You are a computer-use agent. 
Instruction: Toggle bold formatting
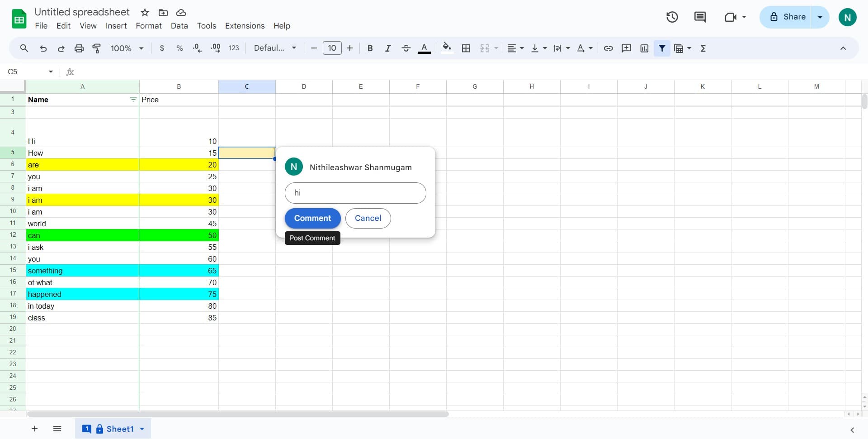(370, 48)
